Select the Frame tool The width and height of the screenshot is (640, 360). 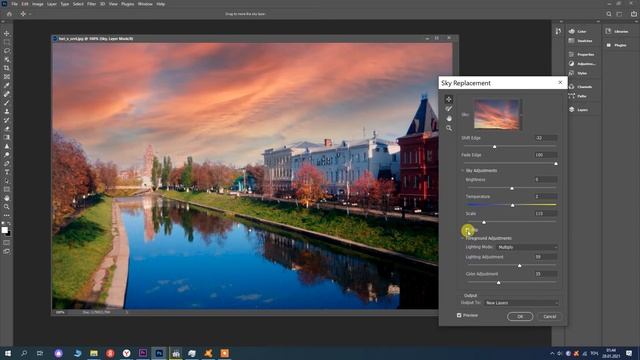pyautogui.click(x=7, y=77)
